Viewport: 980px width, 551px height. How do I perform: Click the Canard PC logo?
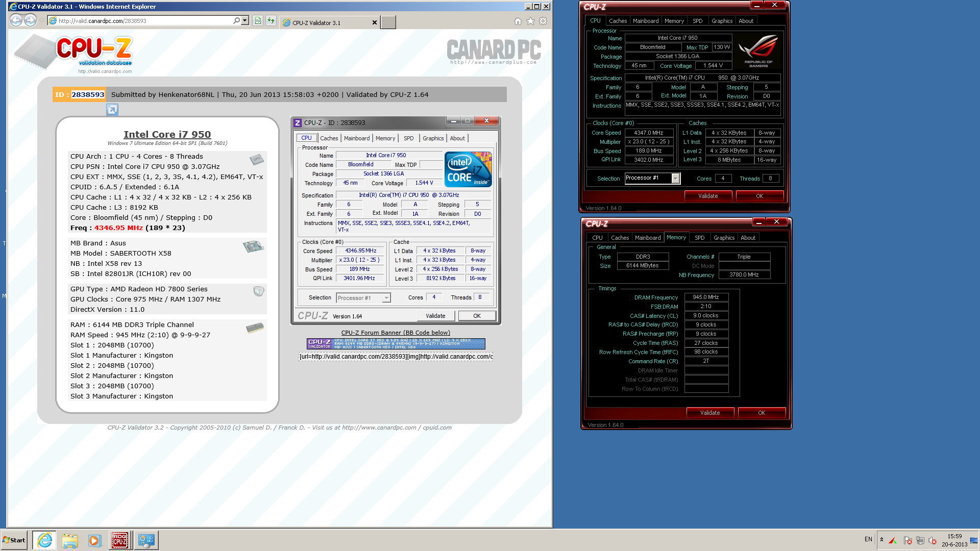(494, 52)
